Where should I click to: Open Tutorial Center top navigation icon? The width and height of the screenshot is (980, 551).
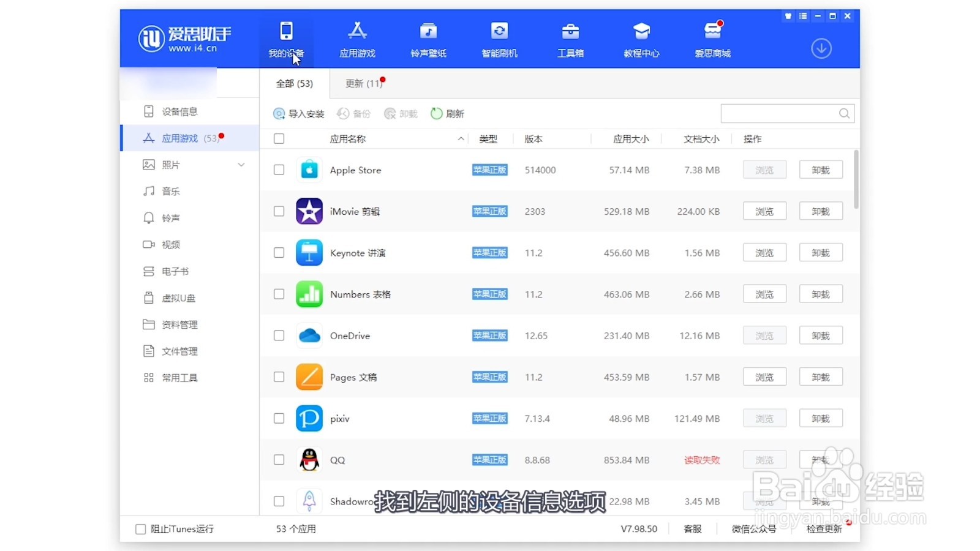click(x=641, y=40)
